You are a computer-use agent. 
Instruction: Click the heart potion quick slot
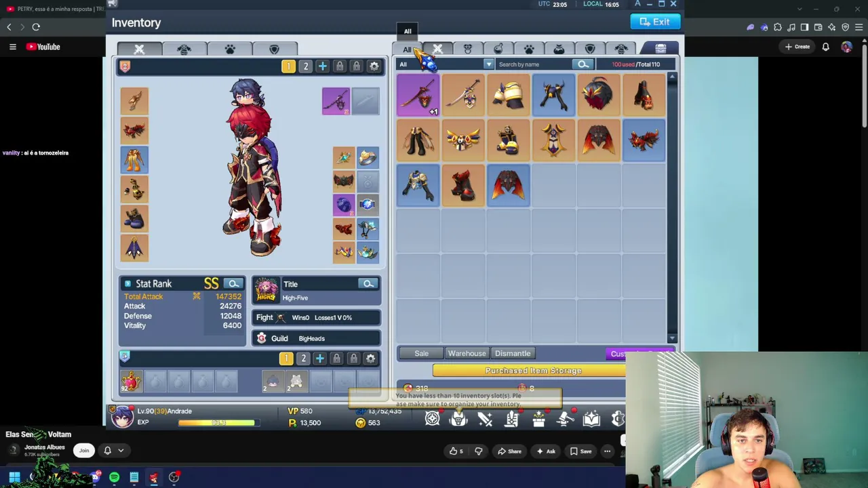131,382
